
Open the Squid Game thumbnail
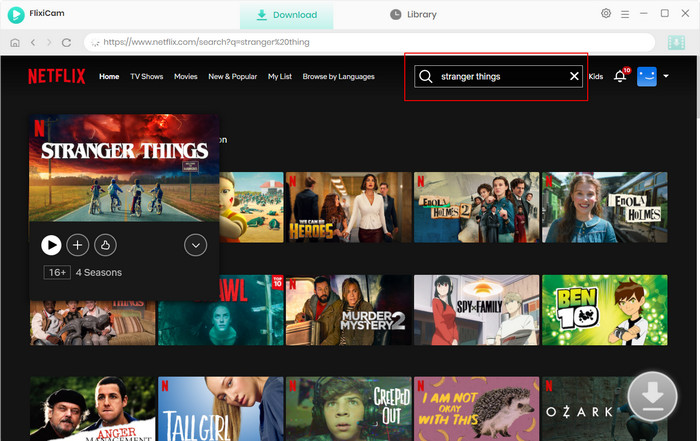[251, 208]
